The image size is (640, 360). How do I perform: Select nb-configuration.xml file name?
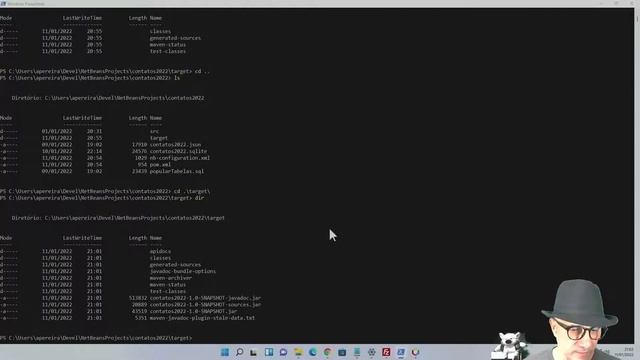180,158
